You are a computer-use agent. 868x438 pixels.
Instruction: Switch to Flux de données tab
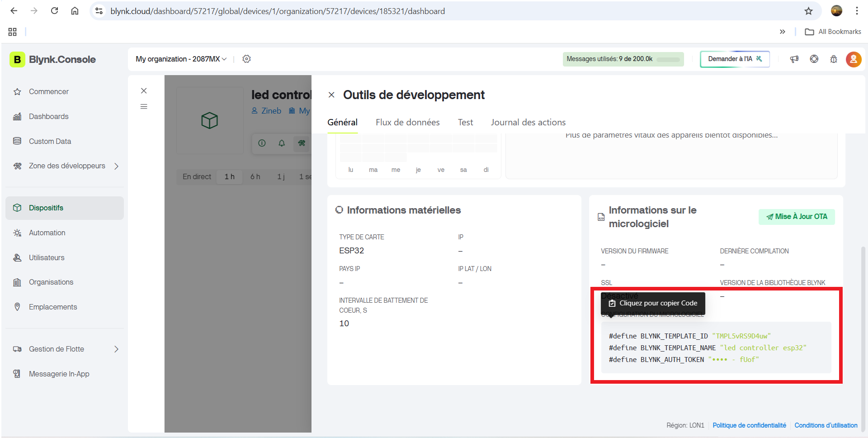click(x=408, y=122)
